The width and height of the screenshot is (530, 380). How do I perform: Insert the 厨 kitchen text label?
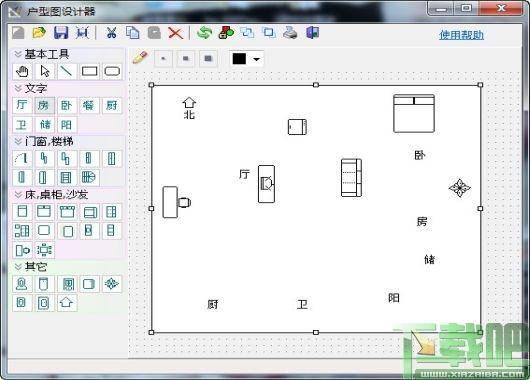pos(112,105)
